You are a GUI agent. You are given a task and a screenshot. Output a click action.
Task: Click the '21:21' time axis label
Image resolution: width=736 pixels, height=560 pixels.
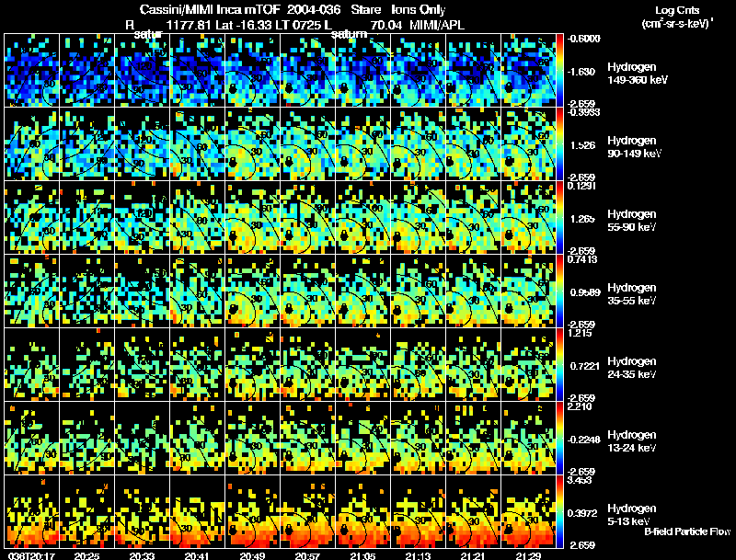pyautogui.click(x=473, y=555)
